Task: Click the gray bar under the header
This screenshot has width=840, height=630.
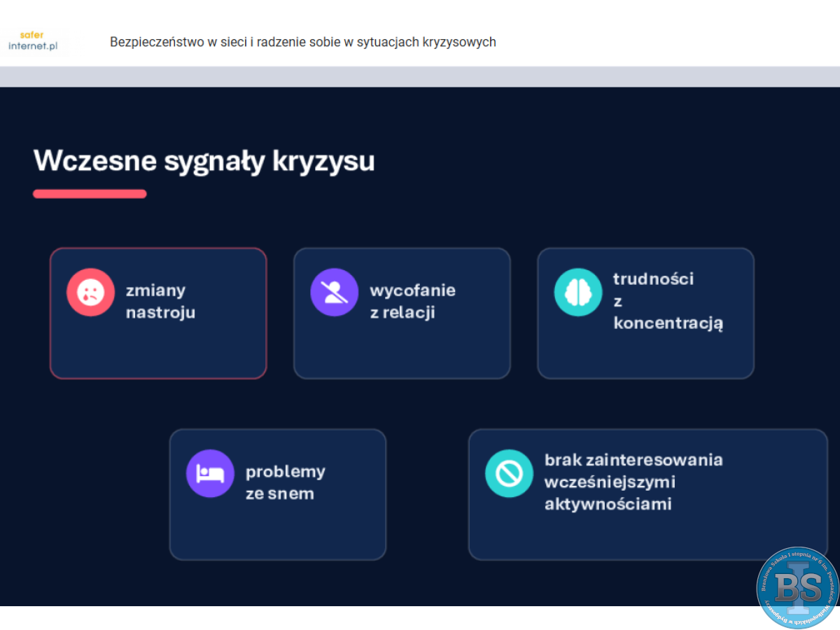Action: pyautogui.click(x=420, y=76)
